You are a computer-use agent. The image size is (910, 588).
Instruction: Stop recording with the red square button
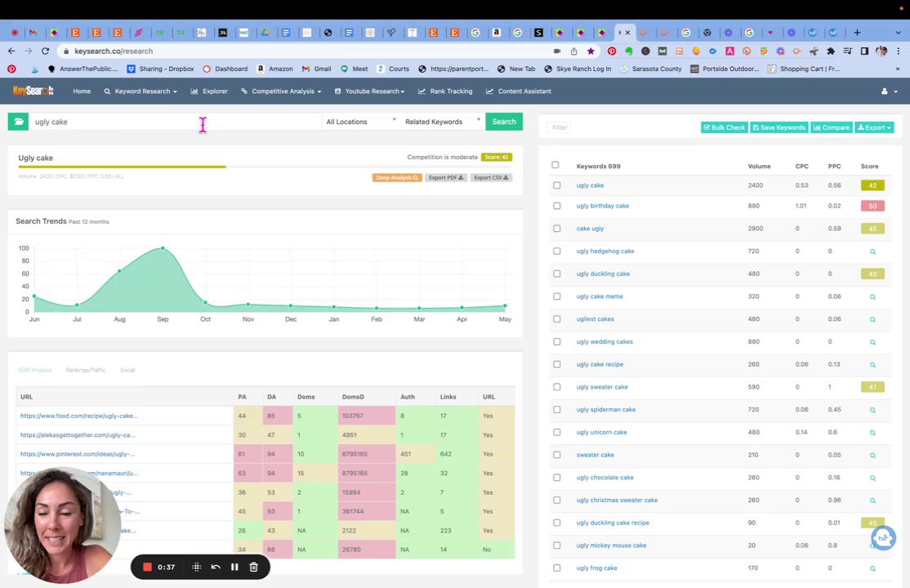coord(147,567)
